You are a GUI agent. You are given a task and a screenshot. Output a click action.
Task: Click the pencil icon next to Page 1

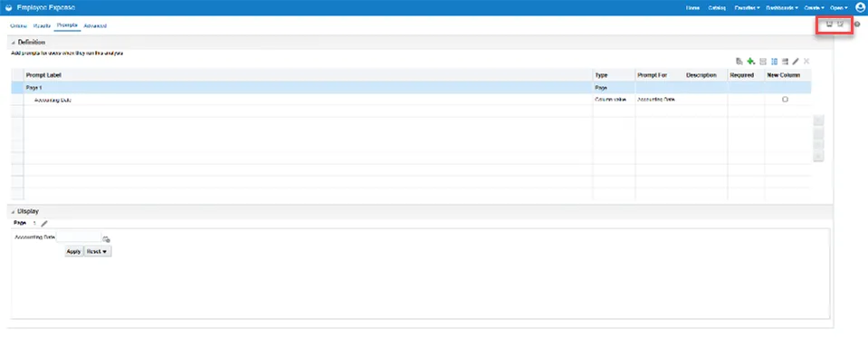click(44, 223)
